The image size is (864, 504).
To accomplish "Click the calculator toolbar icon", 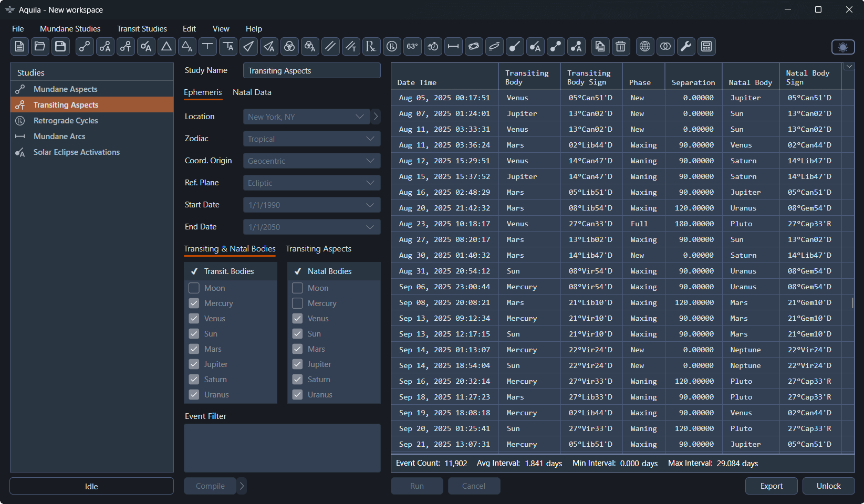I will 706,47.
